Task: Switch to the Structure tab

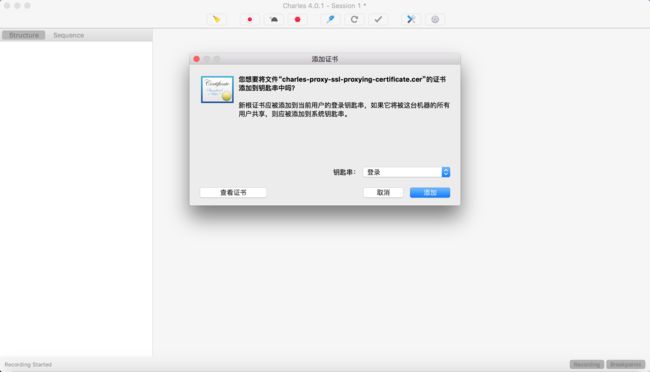Action: pyautogui.click(x=24, y=35)
